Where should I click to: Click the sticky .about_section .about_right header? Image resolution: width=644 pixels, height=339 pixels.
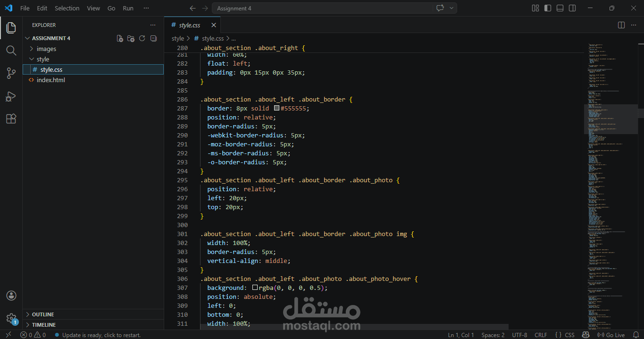point(253,48)
